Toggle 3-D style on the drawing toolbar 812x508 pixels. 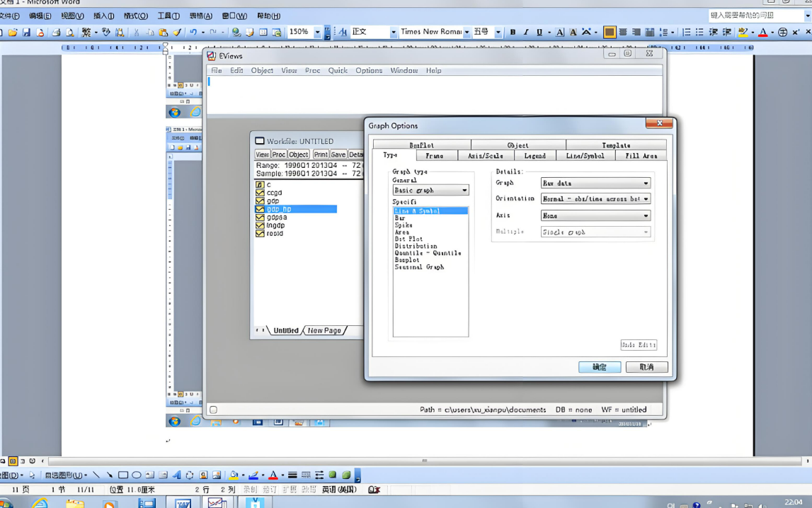click(x=346, y=475)
